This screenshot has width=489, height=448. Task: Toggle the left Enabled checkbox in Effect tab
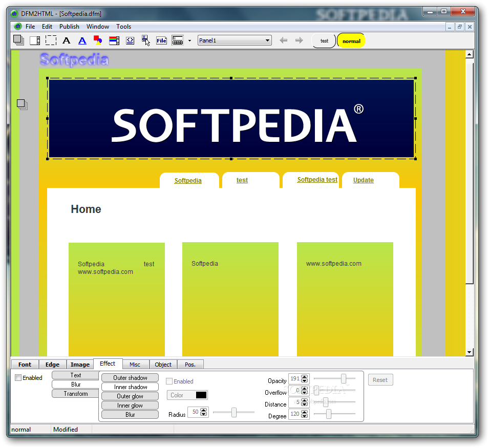[x=18, y=378]
